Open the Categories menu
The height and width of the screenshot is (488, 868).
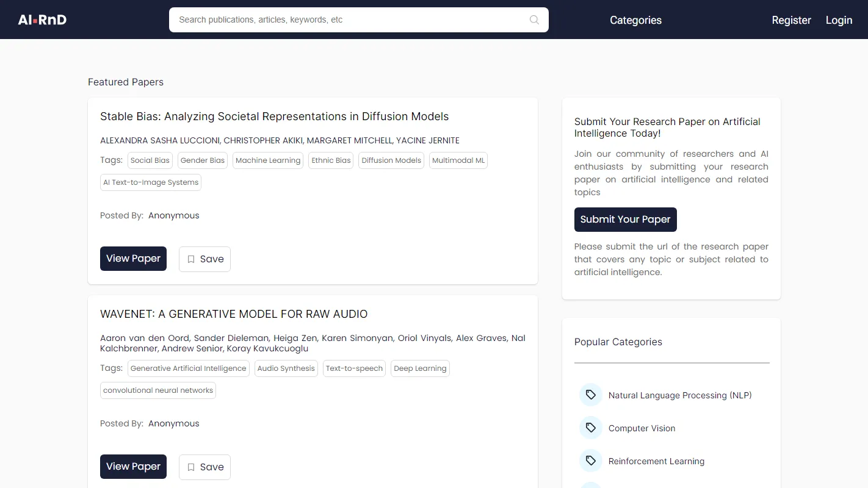click(635, 20)
